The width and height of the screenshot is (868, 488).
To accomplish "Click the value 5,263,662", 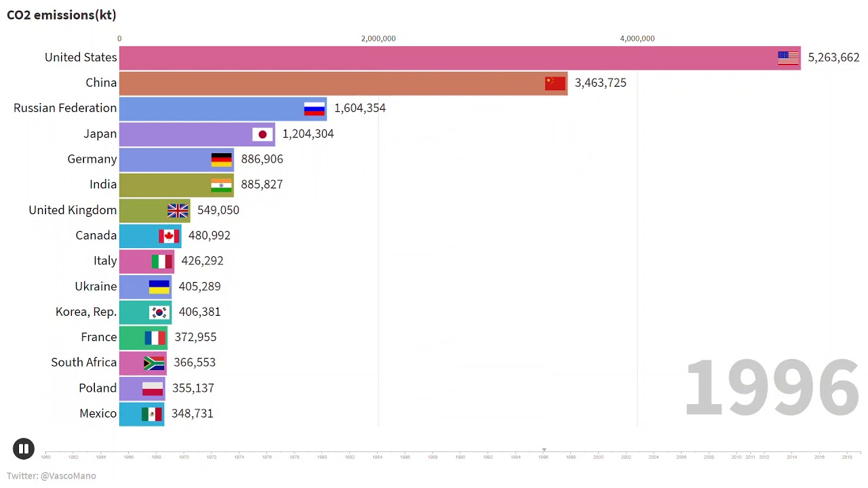I will [833, 58].
